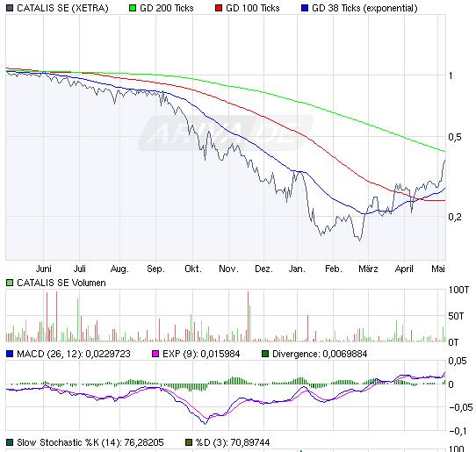Click the teal Slow Stochastic %K swatch

click(10, 442)
